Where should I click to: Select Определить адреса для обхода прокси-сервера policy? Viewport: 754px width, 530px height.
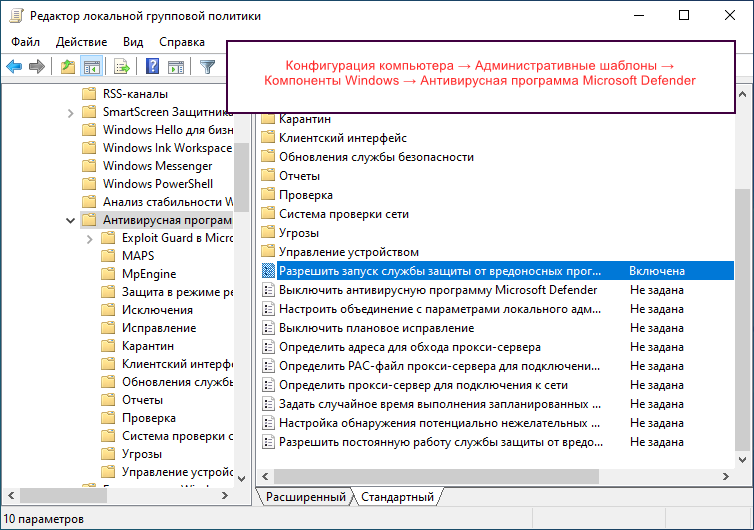410,347
